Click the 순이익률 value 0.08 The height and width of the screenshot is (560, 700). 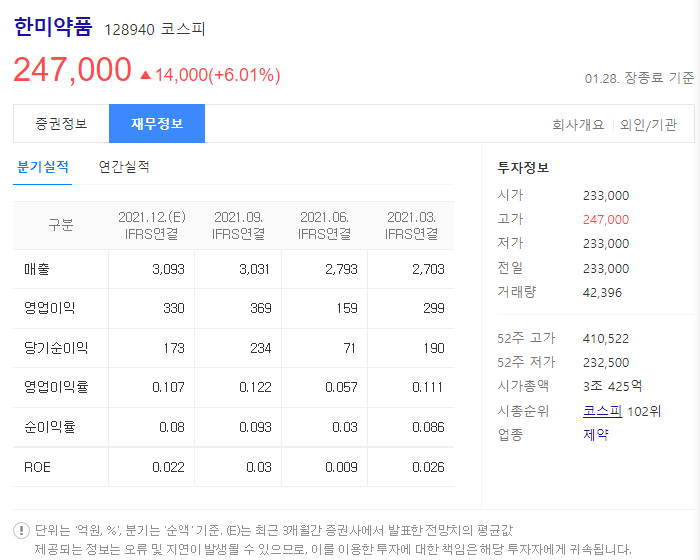[172, 427]
